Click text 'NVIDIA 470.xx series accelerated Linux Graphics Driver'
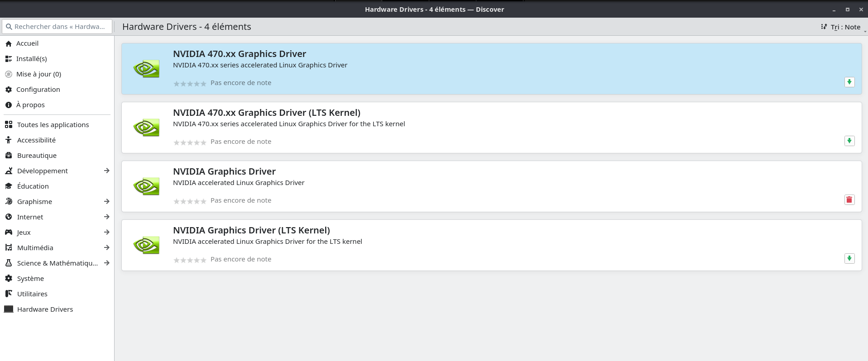The width and height of the screenshot is (868, 361). click(260, 65)
